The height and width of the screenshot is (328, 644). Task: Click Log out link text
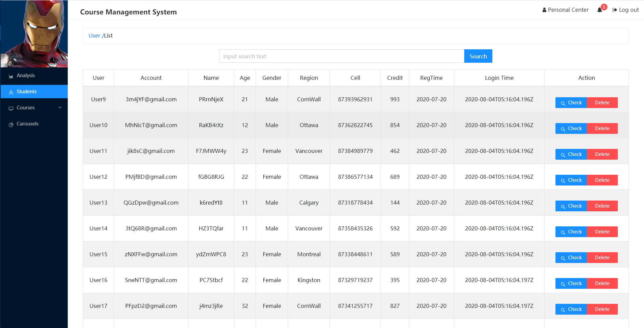pyautogui.click(x=629, y=10)
